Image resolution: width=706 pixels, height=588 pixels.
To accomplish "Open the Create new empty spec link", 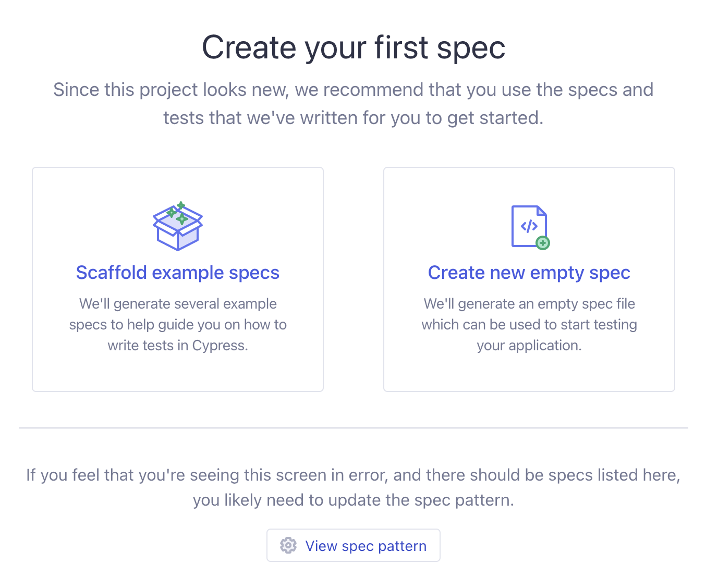I will coord(529,272).
